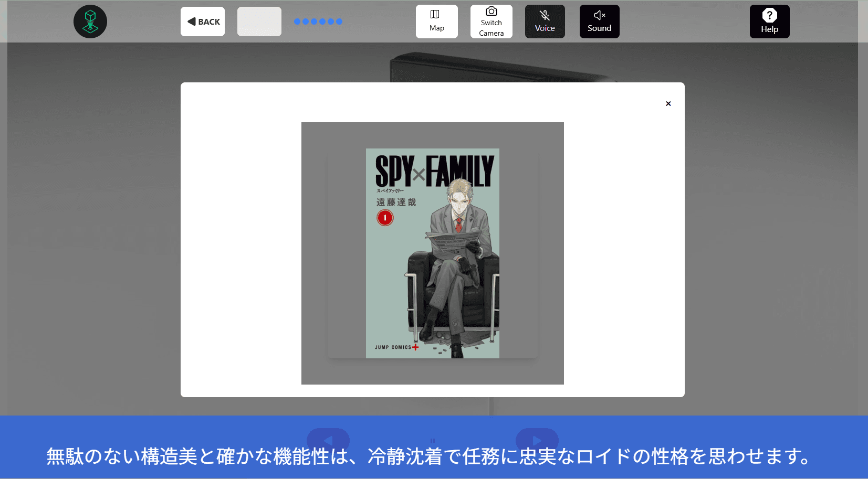Screen dimensions: 868x479
Task: Click the green cube logo
Action: [90, 22]
